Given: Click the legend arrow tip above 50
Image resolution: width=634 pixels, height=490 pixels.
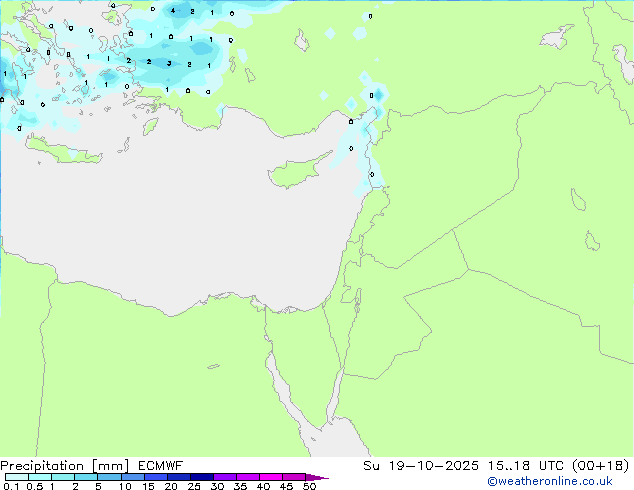Looking at the screenshot, I should [x=317, y=477].
